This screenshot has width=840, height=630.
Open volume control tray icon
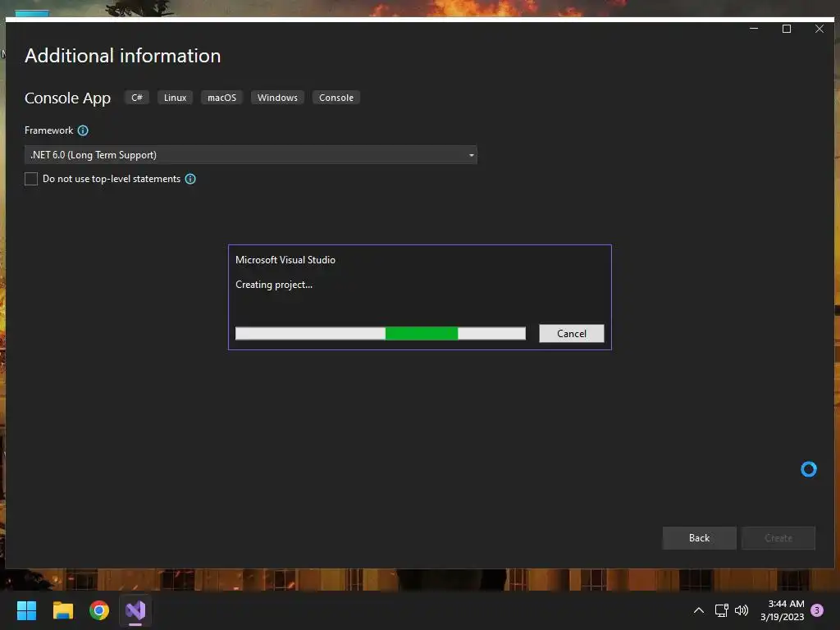pos(742,610)
